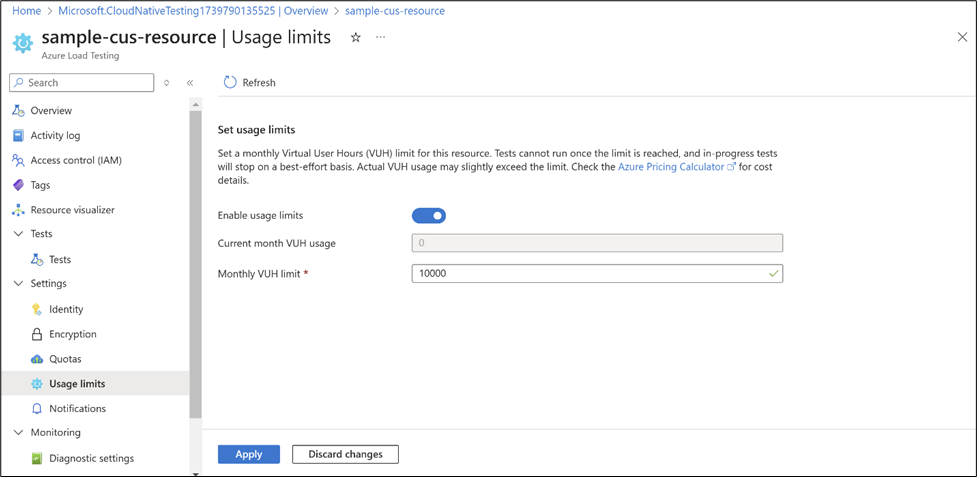The width and height of the screenshot is (977, 477).
Task: Open the more options ellipsis menu
Action: (x=380, y=37)
